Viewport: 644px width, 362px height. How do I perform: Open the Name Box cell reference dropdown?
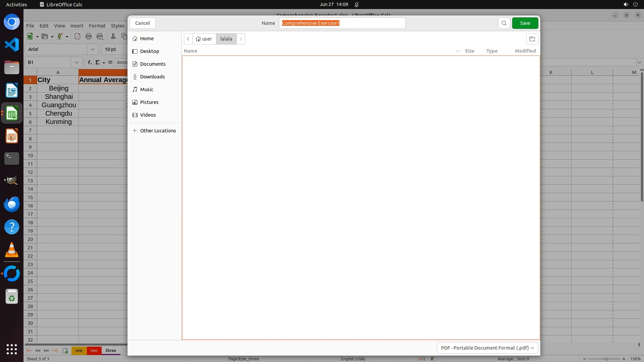(76, 62)
